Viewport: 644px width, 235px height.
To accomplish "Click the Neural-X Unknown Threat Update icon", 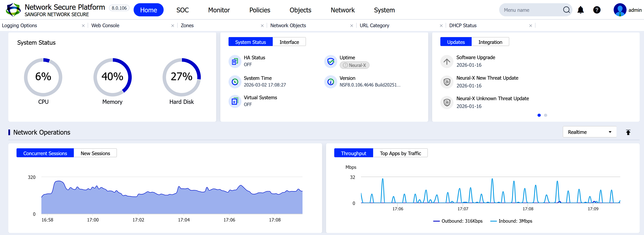I will [x=447, y=102].
